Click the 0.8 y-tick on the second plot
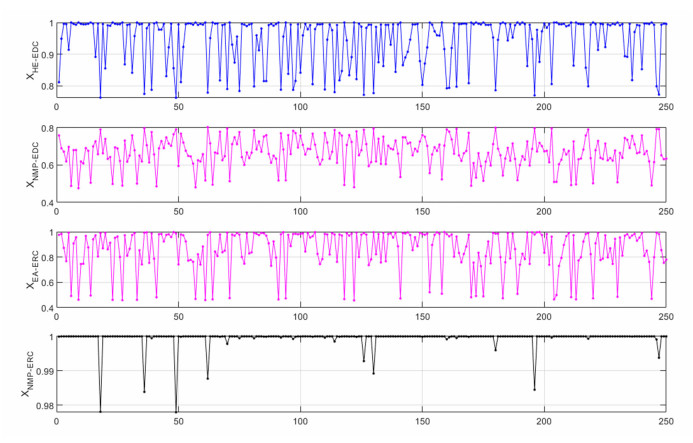This screenshot has width=693, height=443. [45, 128]
